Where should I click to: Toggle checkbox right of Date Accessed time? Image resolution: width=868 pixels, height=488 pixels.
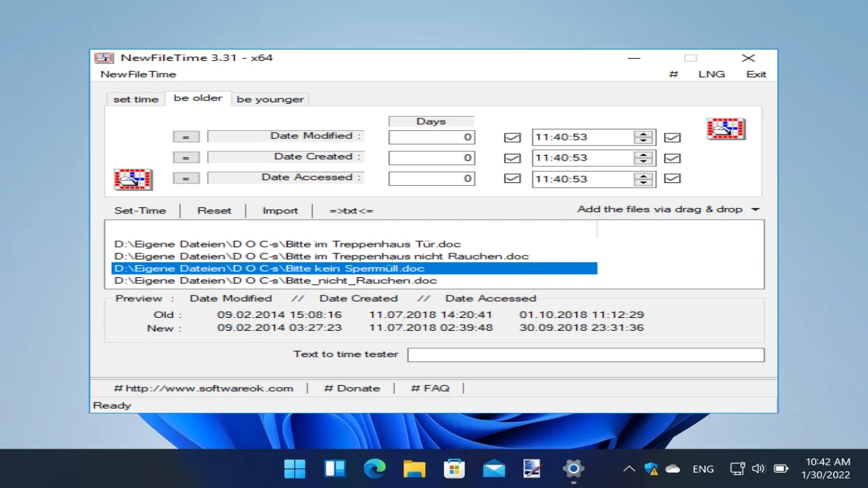(x=672, y=178)
